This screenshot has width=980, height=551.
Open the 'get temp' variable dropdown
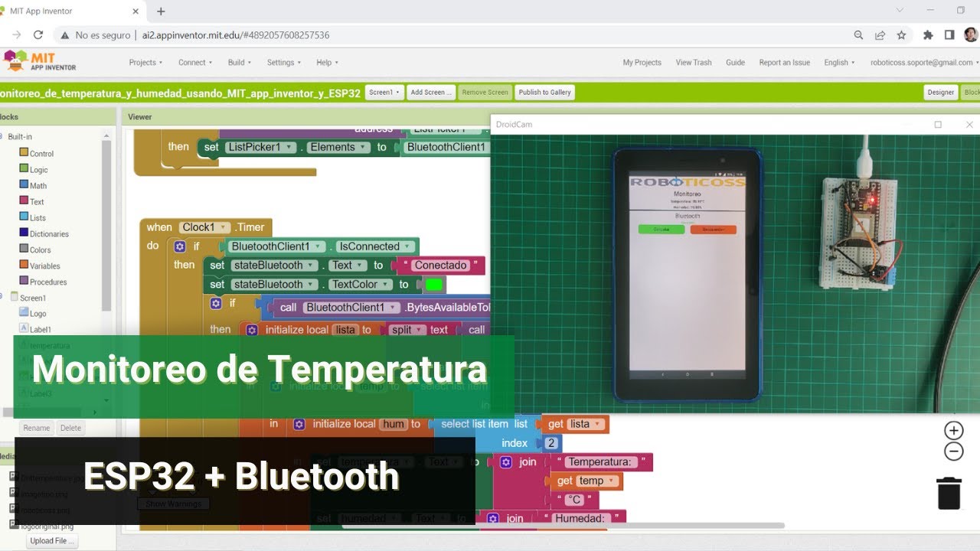coord(610,481)
